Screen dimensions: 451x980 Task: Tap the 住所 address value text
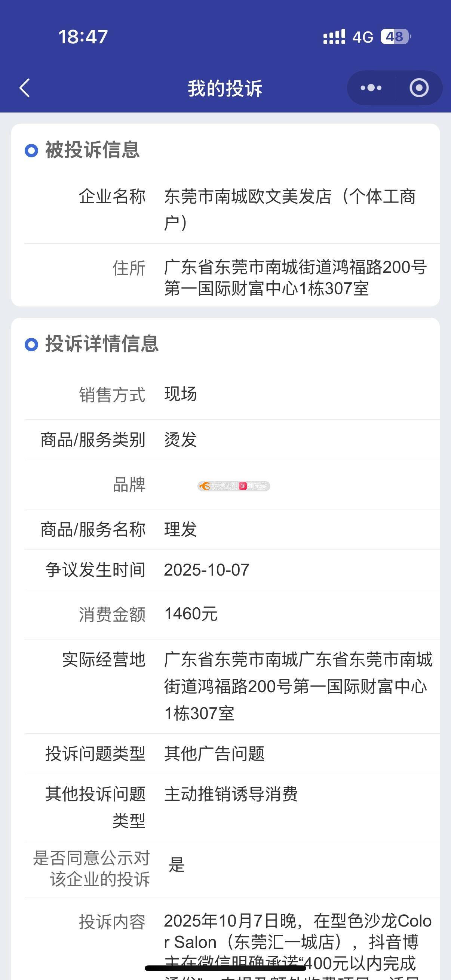point(295,278)
